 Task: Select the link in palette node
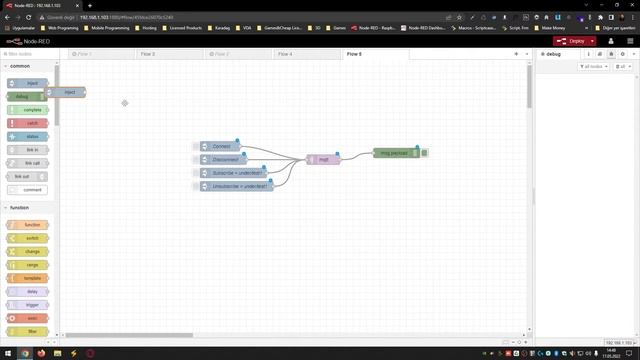coord(27,150)
